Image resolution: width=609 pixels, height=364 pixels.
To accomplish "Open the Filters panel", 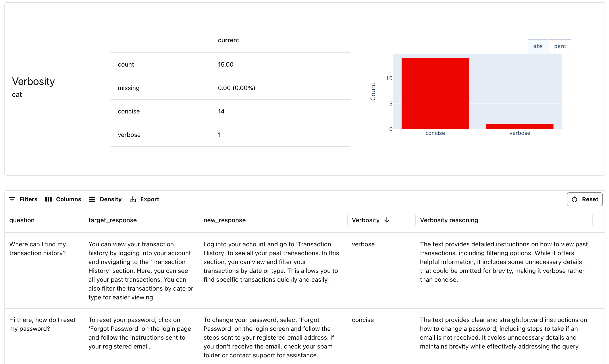I will click(x=28, y=199).
